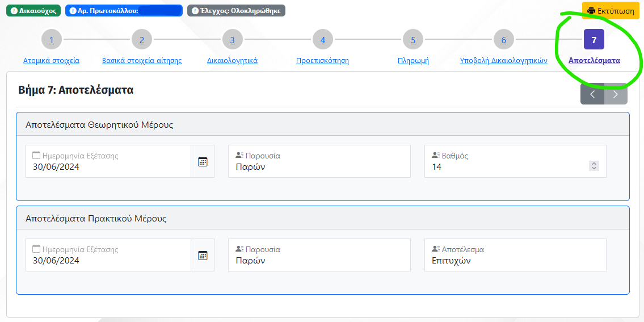Open step 6 numbered circle

(503, 40)
